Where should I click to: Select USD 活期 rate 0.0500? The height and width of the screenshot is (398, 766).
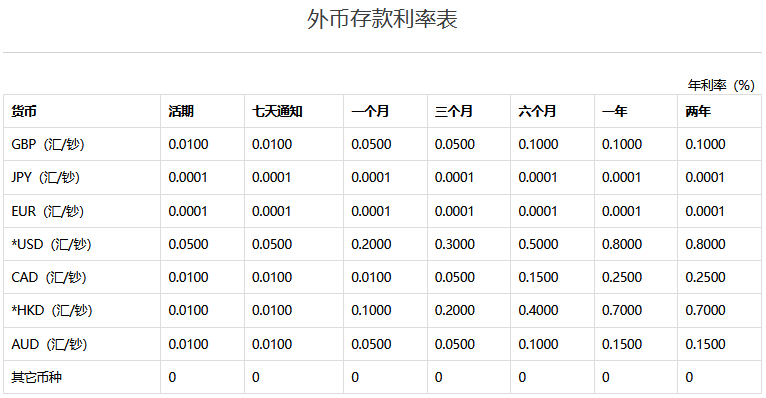pos(189,244)
